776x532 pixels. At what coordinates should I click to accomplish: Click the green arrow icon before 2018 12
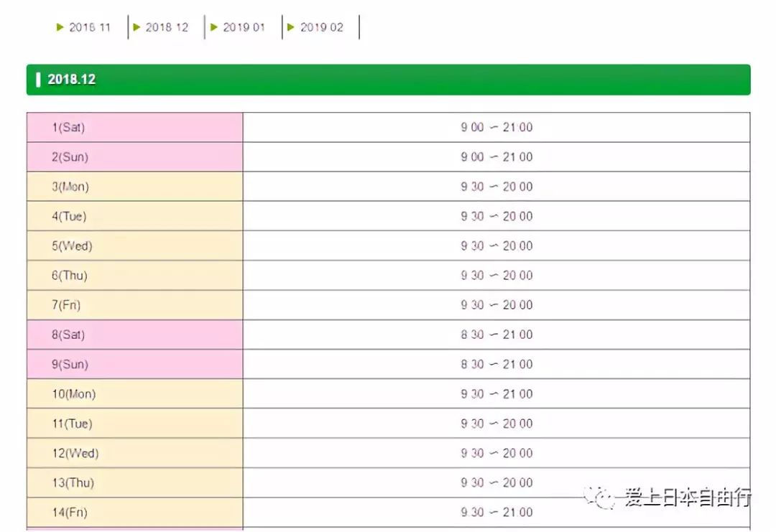click(137, 27)
